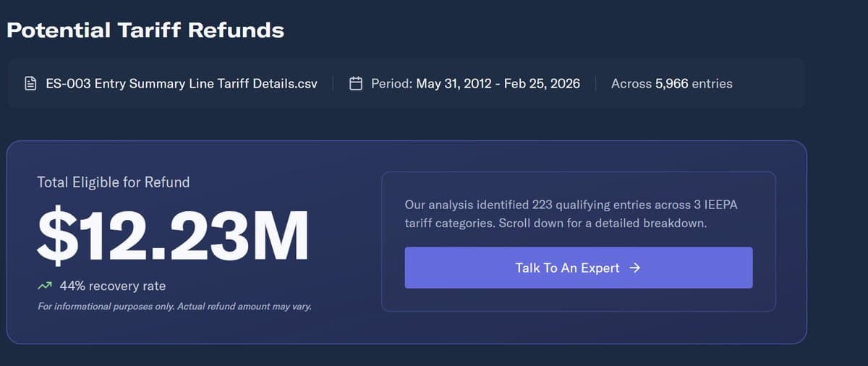Screen dimensions: 868x366
Task: Click the 'tariff categories' text in the analysis
Action: tap(449, 223)
